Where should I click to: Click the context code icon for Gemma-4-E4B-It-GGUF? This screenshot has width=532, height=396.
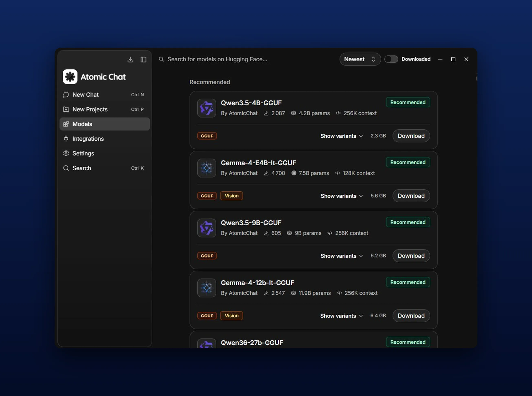pyautogui.click(x=337, y=173)
